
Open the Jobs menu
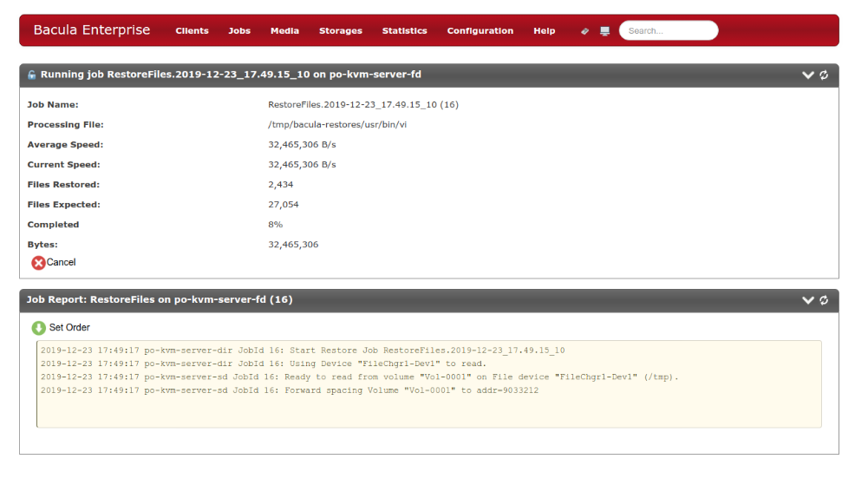click(239, 31)
